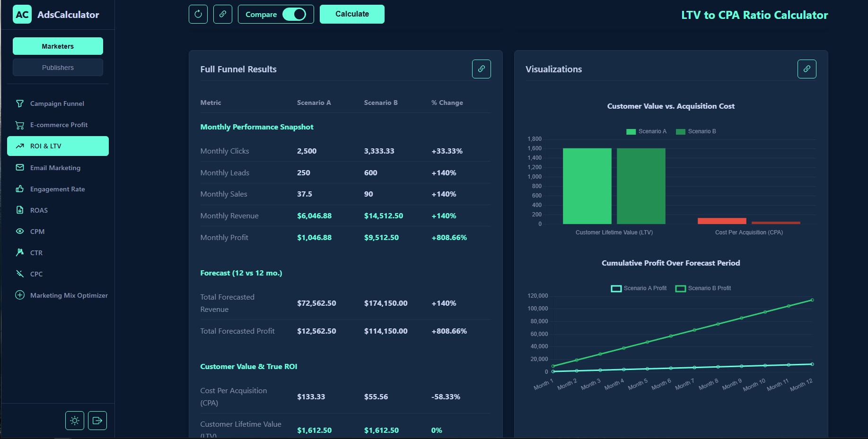Select the E-commerce Profit tool

[58, 125]
